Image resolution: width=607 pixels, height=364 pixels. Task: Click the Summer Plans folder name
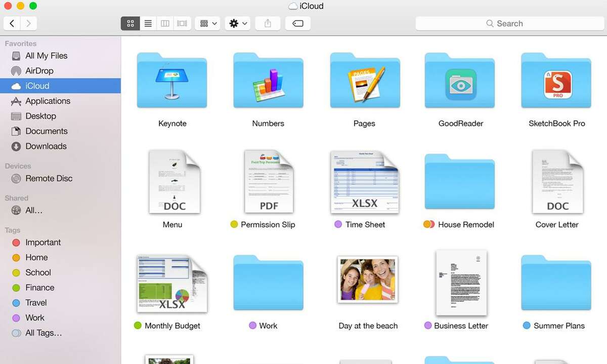[x=559, y=326]
